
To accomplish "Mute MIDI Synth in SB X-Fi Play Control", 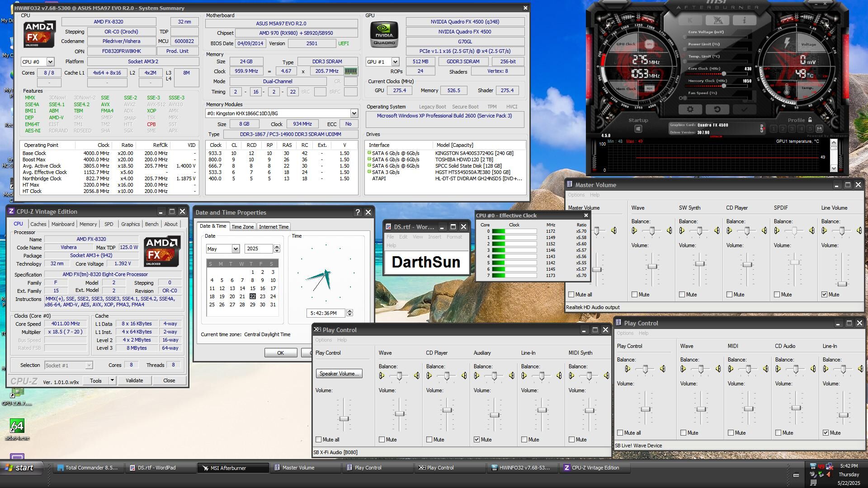I will pyautogui.click(x=572, y=440).
